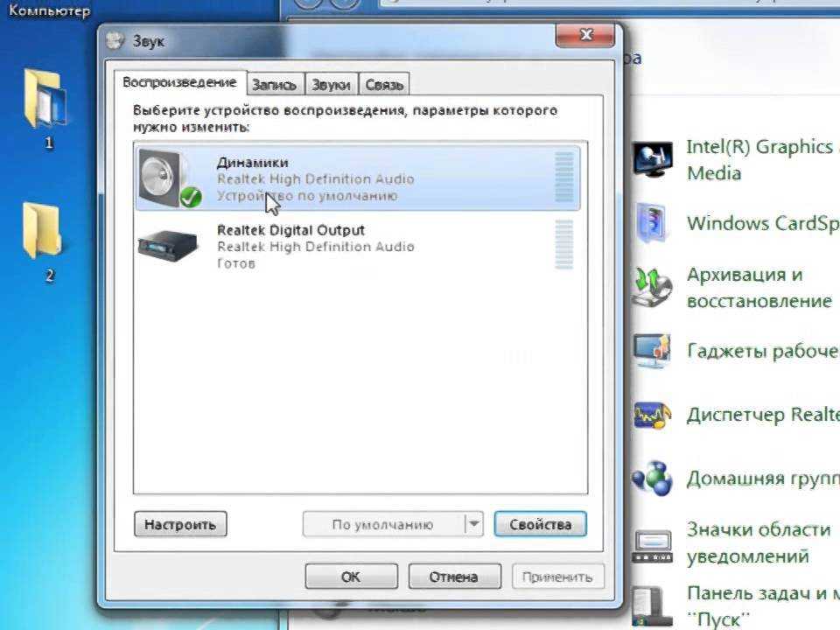
Task: Open Свойства for the selected device
Action: 540,524
